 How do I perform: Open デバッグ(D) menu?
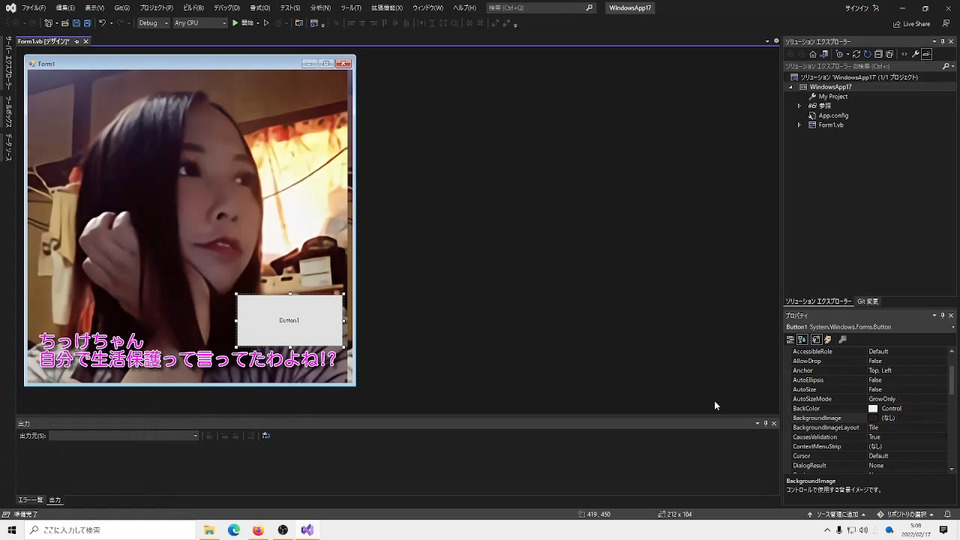point(227,8)
